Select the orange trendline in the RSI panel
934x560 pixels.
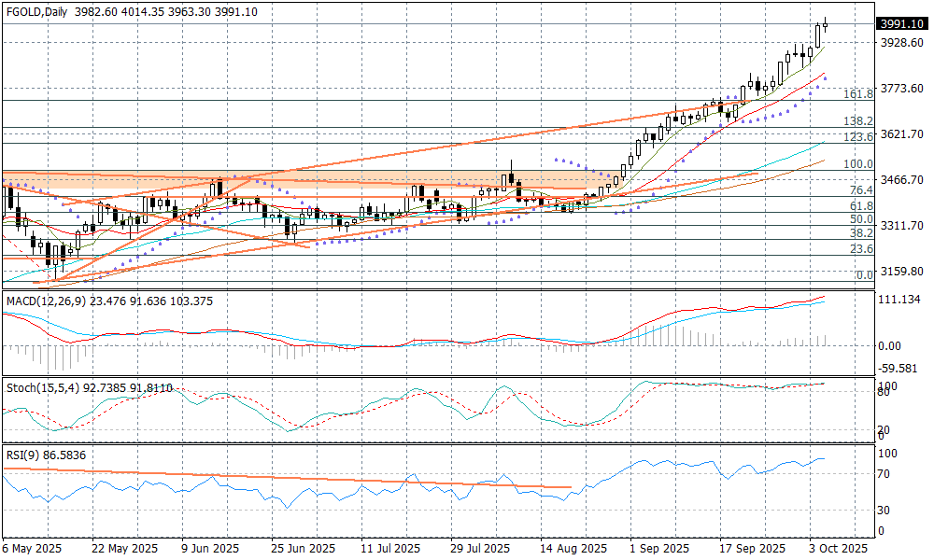pyautogui.click(x=280, y=478)
